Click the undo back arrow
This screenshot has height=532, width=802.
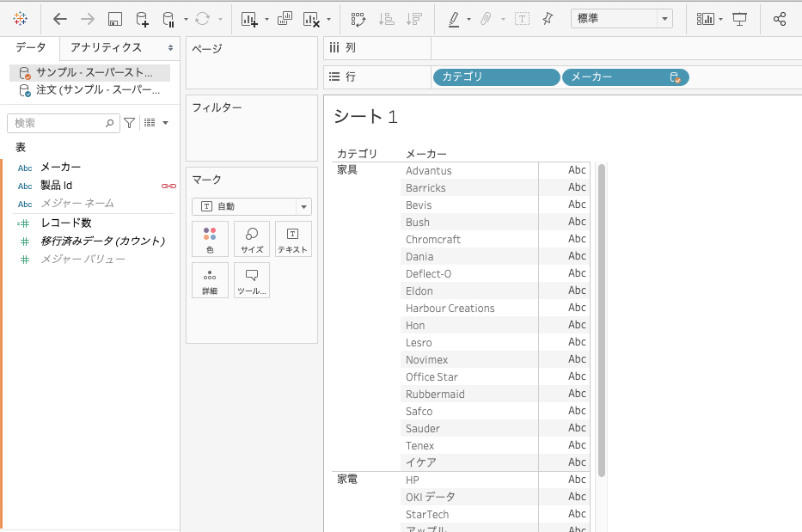pos(60,19)
